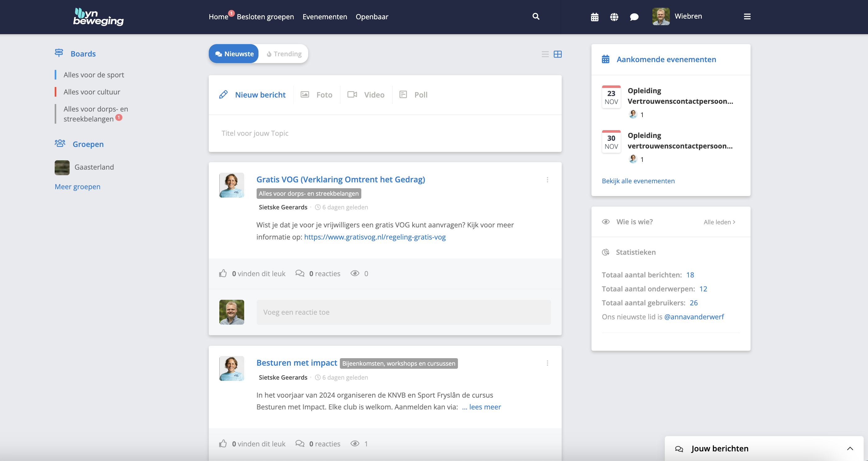Open Besloten groepen in navigation

(x=265, y=16)
